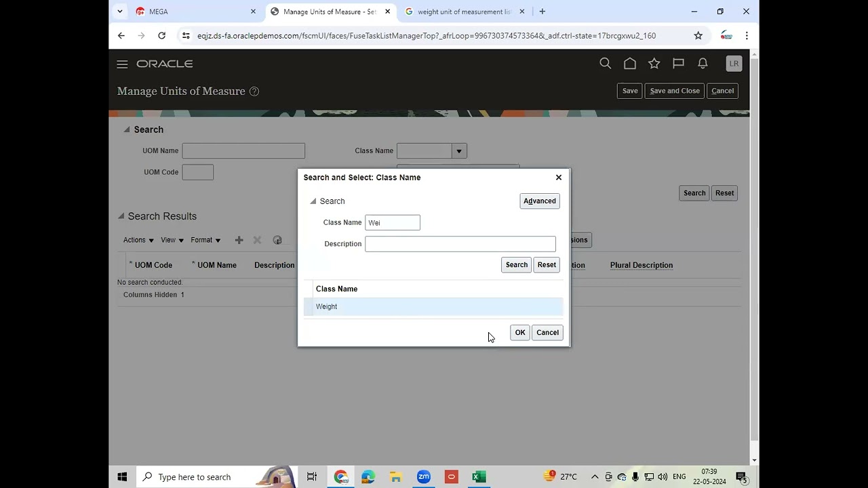Collapse the dialog's Search section
The width and height of the screenshot is (868, 488).
click(x=313, y=201)
